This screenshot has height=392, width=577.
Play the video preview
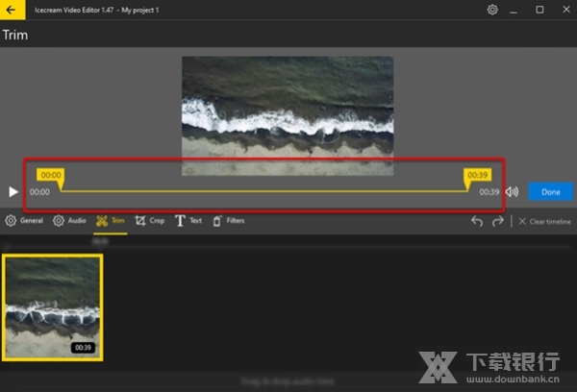click(13, 191)
